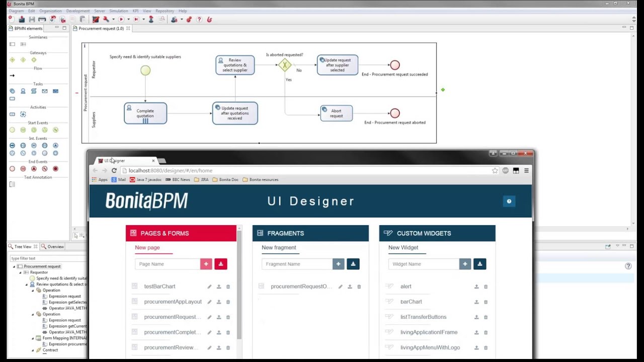Open dropdown arrow next to Debug button
This screenshot has height=362, width=644.
tap(143, 20)
